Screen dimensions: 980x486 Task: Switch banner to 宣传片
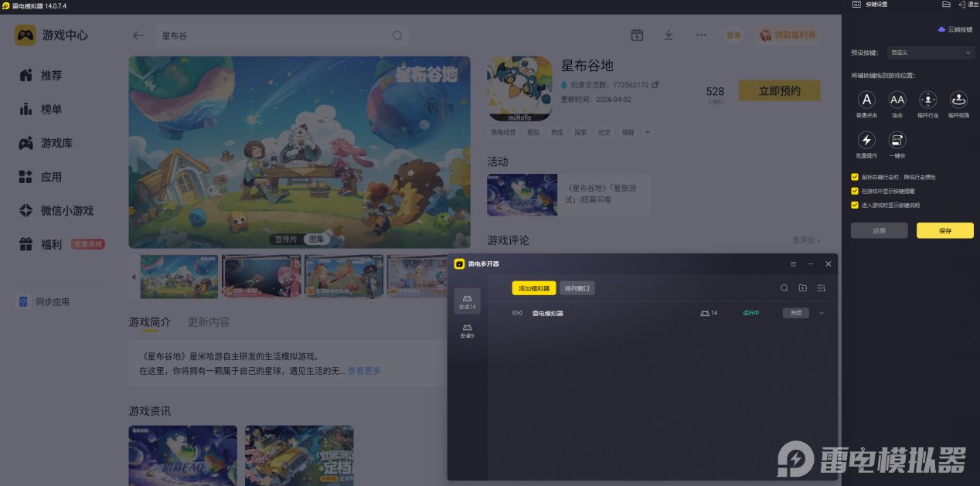tap(284, 240)
